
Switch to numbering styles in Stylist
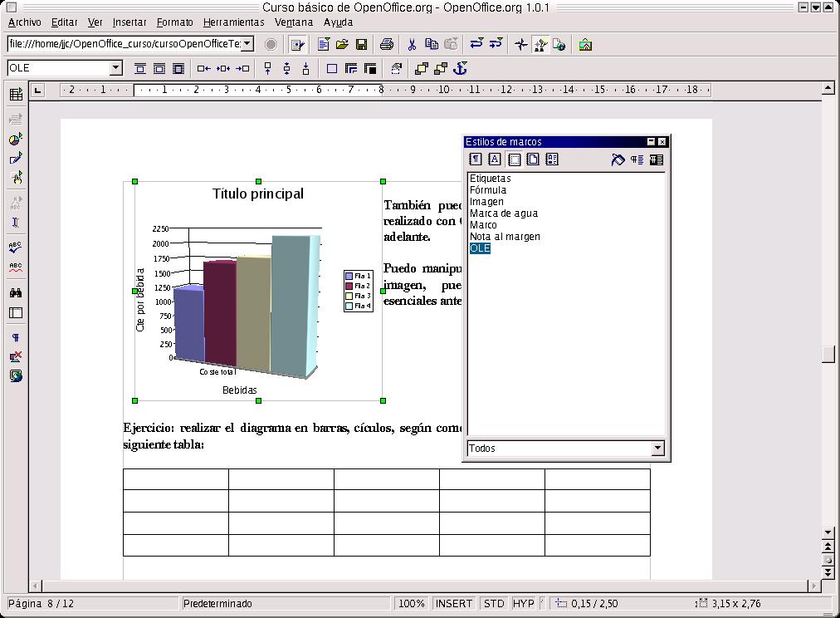552,159
